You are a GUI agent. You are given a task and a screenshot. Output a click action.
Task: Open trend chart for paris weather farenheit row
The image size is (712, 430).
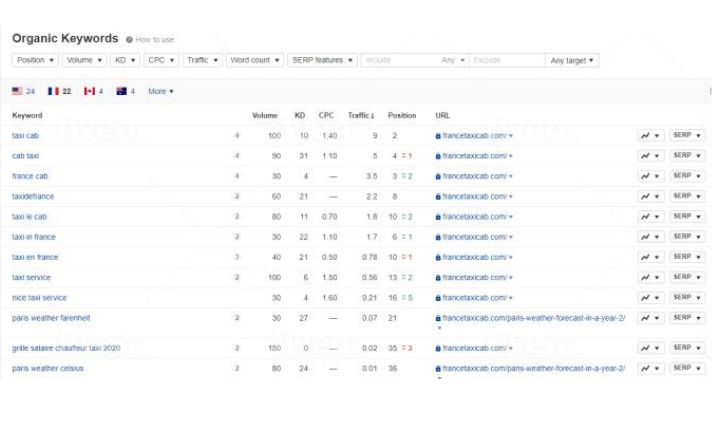(x=651, y=318)
